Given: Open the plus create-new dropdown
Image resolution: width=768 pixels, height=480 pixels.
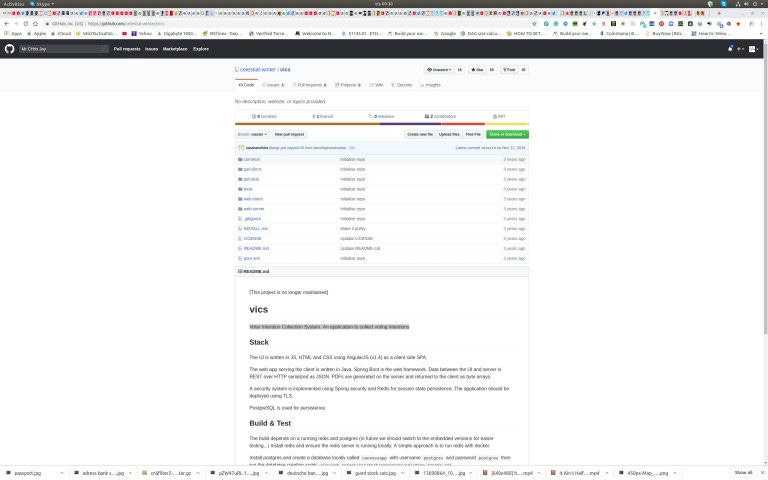Looking at the screenshot, I should coord(741,49).
